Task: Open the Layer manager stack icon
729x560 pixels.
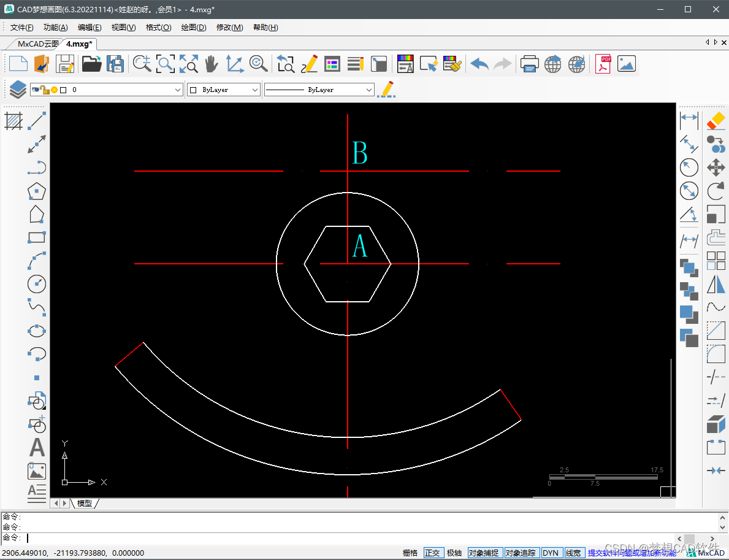Action: tap(18, 90)
